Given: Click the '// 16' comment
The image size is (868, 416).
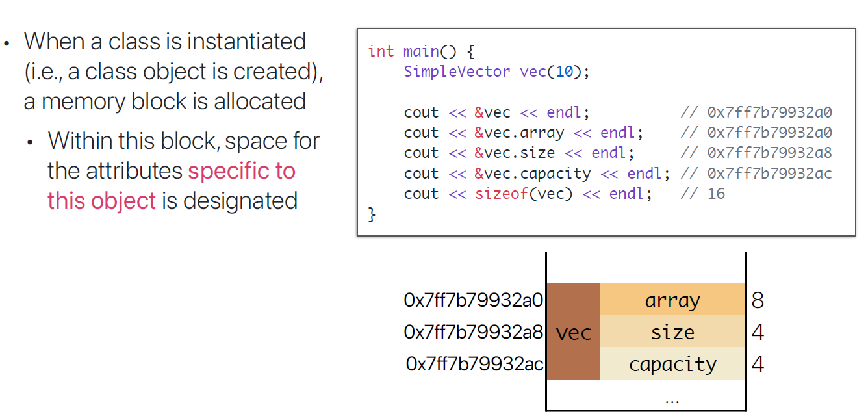Looking at the screenshot, I should tap(702, 194).
